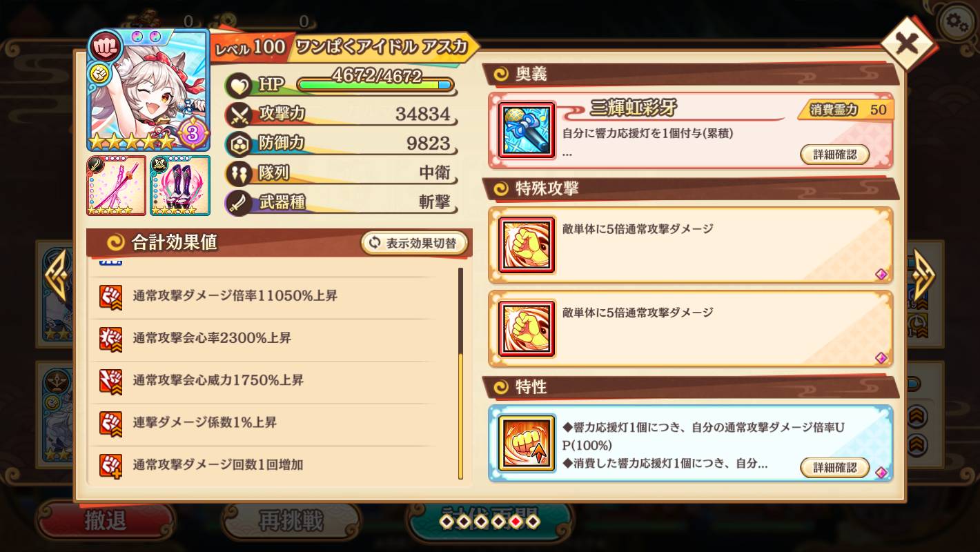This screenshot has width=980, height=552.
Task: Open the 三輝虹彩牙 skill icon
Action: (x=527, y=129)
